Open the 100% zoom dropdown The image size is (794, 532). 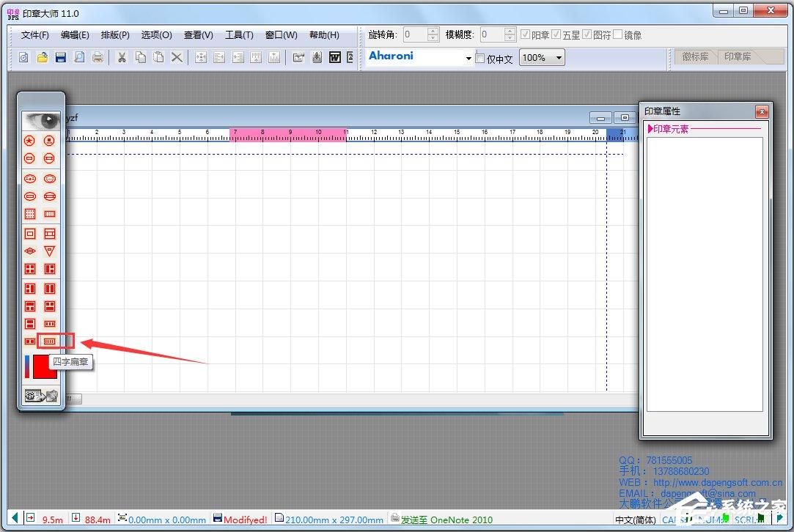[559, 58]
